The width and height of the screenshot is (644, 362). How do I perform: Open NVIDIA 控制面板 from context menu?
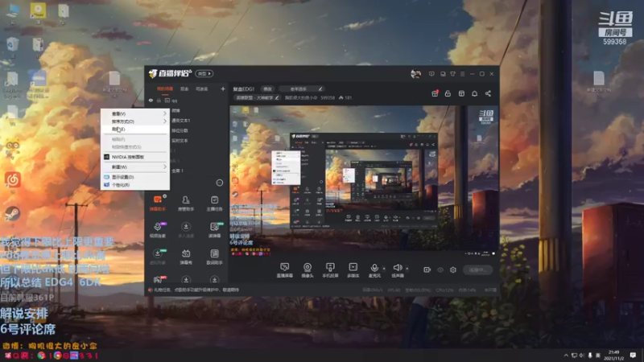(135, 157)
